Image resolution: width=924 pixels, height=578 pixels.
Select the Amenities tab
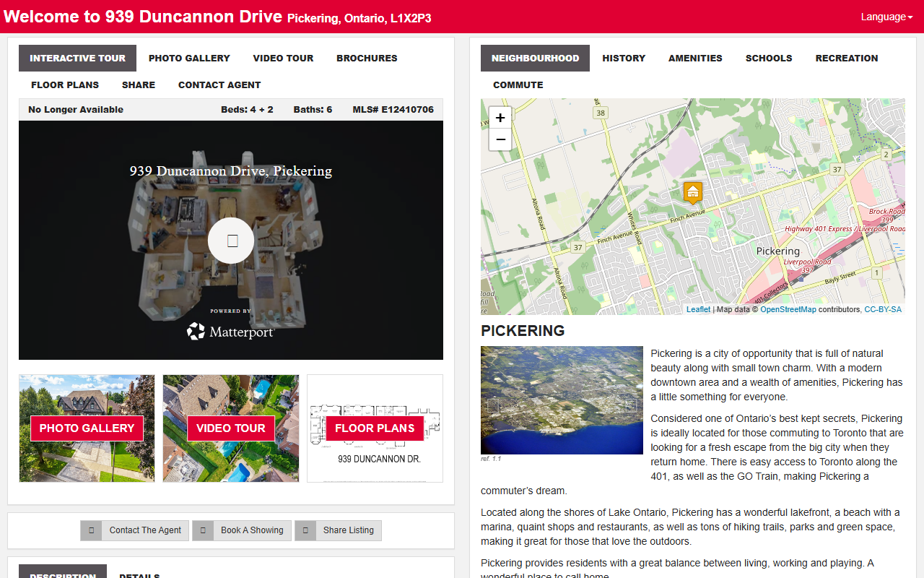coord(695,58)
